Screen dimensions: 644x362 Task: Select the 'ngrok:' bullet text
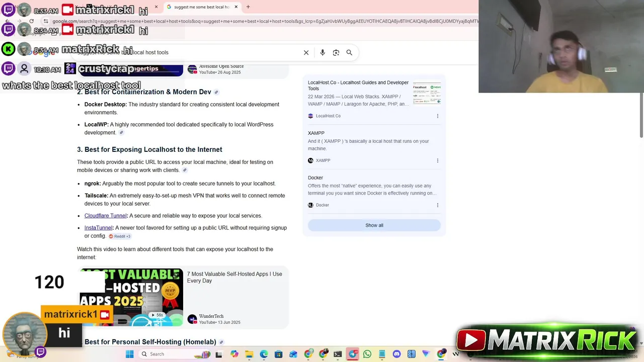click(93, 184)
